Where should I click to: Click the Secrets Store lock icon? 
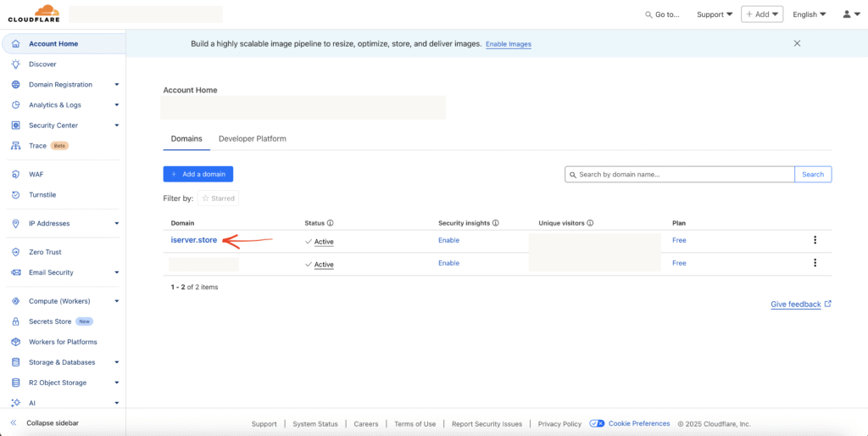[16, 321]
